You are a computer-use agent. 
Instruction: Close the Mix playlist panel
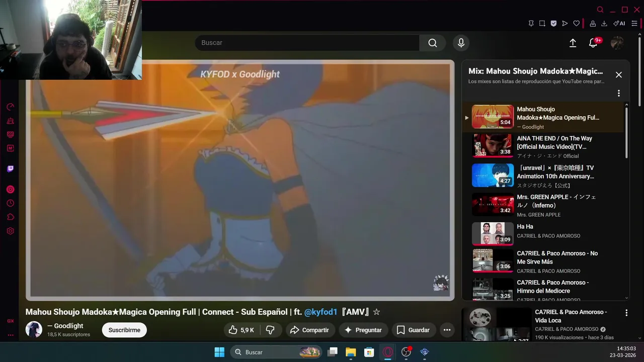click(x=619, y=75)
